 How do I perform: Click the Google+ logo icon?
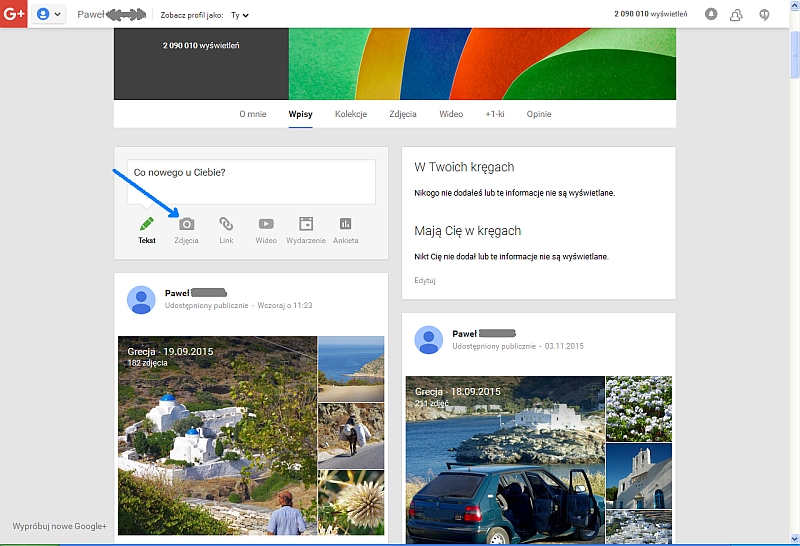[x=13, y=14]
